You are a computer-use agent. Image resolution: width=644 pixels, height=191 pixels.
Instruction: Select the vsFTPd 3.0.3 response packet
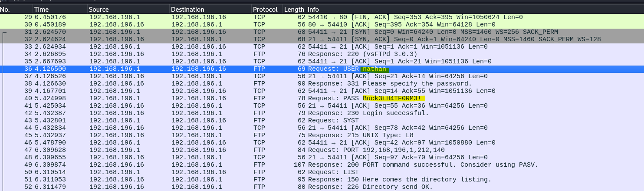coord(322,54)
